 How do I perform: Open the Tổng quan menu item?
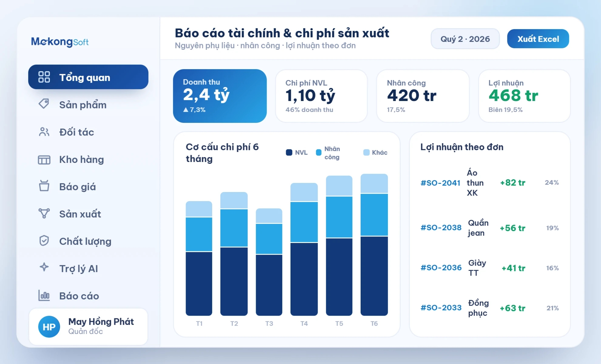(x=88, y=77)
